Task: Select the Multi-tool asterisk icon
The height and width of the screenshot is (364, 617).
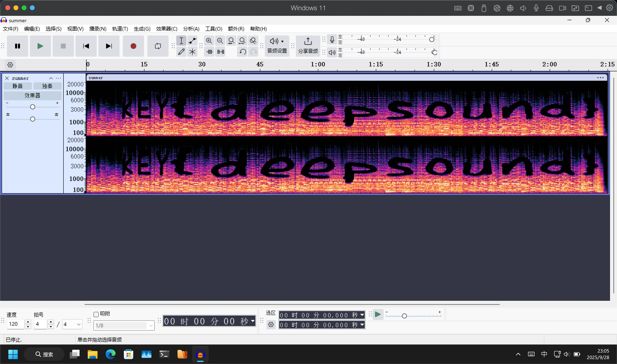Action: click(192, 52)
